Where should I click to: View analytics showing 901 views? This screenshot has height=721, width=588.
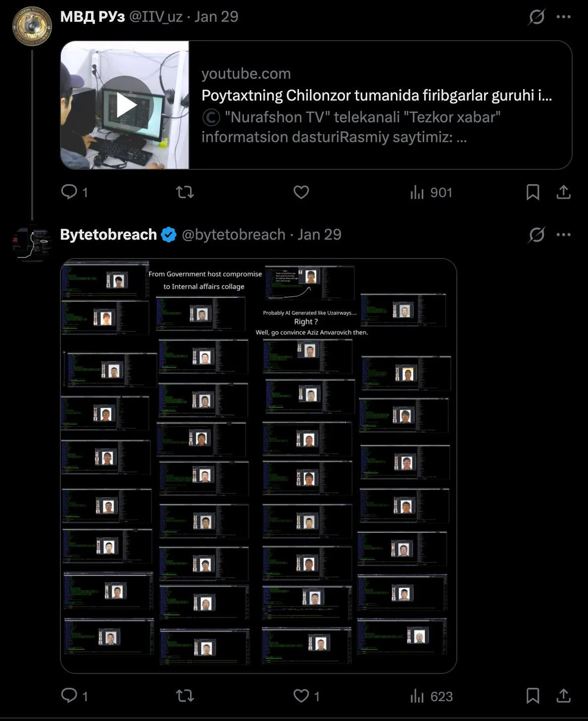click(x=431, y=192)
